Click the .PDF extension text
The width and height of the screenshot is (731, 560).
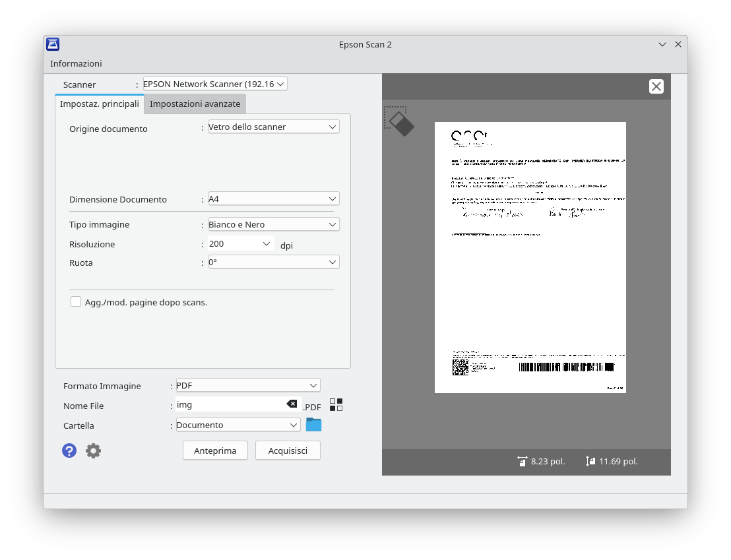pos(312,407)
